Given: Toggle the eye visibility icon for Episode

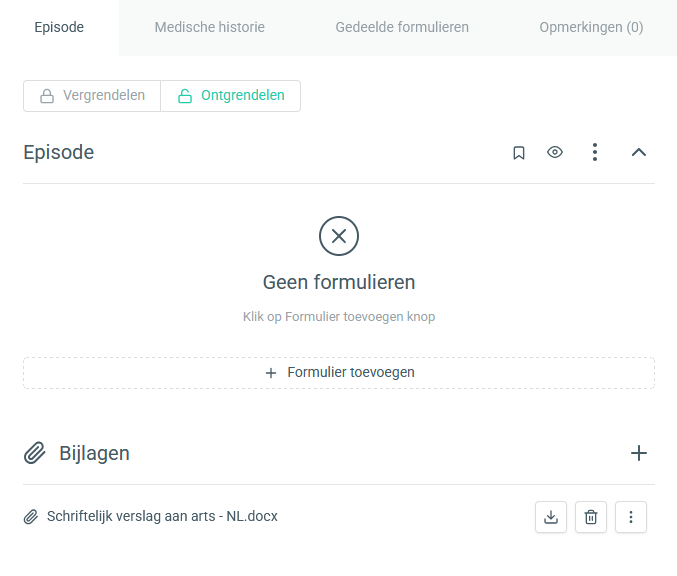Looking at the screenshot, I should pyautogui.click(x=555, y=152).
